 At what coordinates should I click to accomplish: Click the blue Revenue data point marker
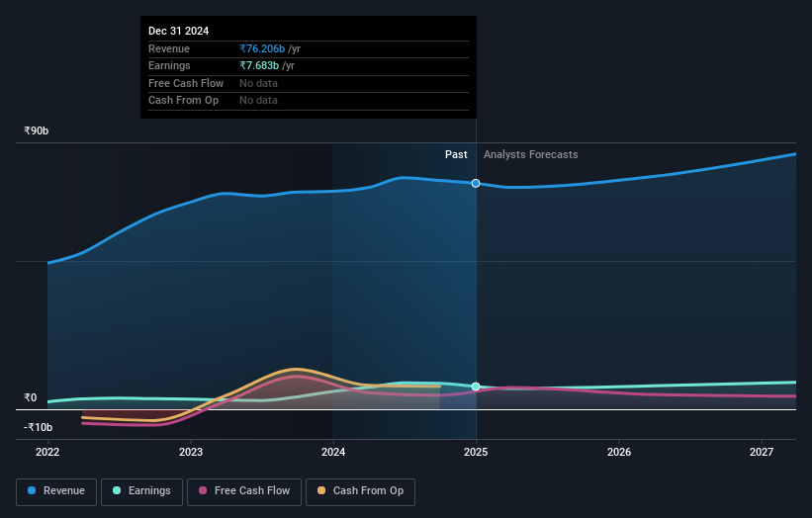(x=476, y=183)
